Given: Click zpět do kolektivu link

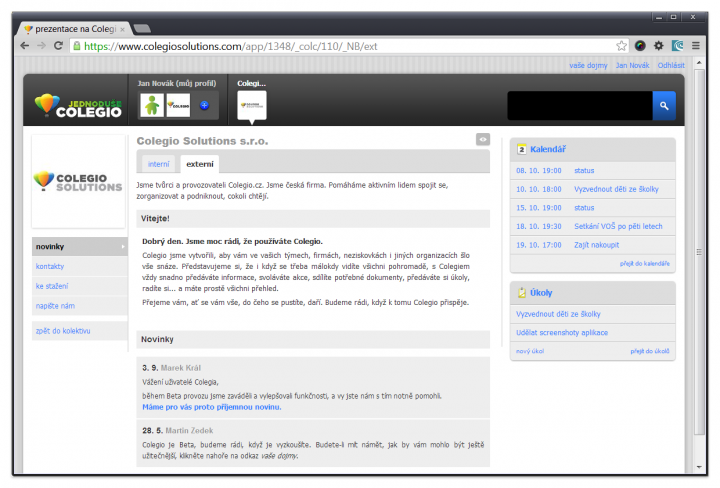Looking at the screenshot, I should click(x=63, y=331).
